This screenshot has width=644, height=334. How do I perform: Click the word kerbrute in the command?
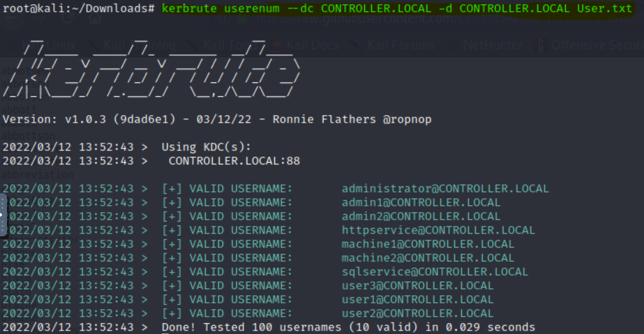(x=189, y=8)
